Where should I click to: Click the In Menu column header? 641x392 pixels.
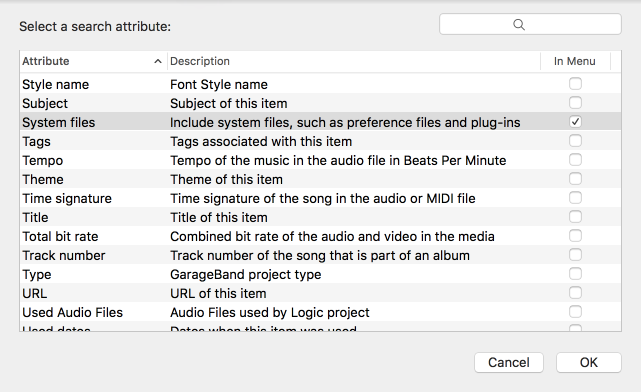(x=575, y=61)
